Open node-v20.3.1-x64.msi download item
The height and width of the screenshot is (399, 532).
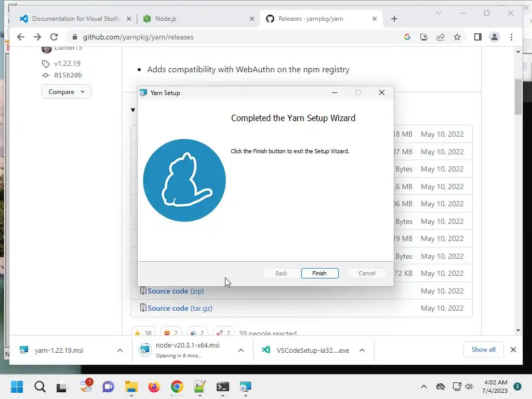point(187,350)
